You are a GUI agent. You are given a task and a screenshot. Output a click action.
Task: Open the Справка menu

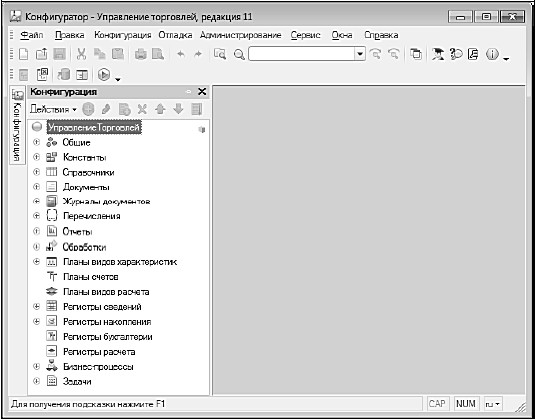[381, 35]
